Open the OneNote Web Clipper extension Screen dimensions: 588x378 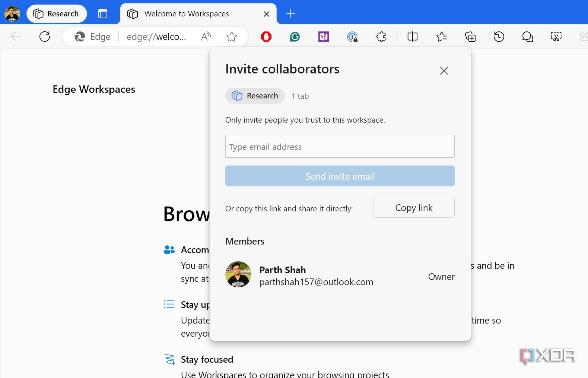[x=324, y=37]
